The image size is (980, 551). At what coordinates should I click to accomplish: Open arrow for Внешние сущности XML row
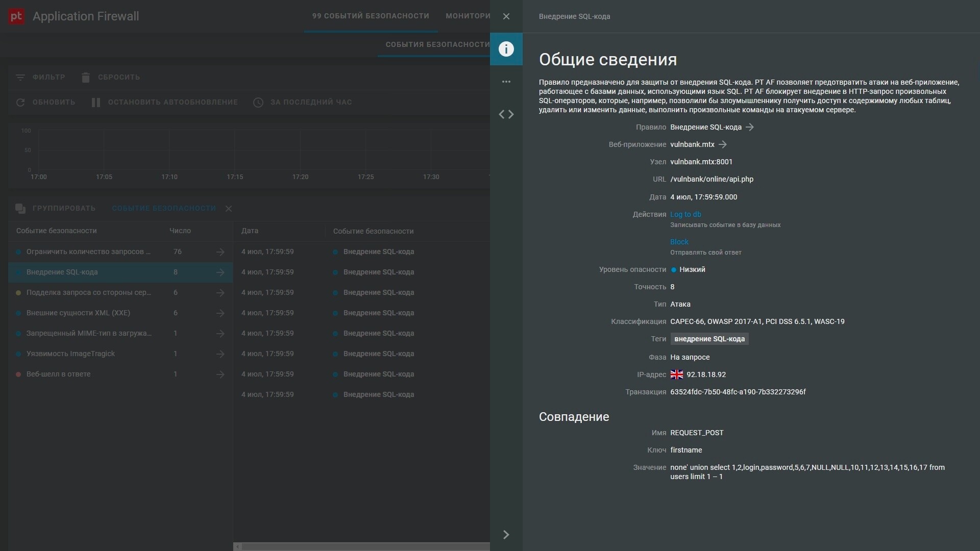click(220, 313)
